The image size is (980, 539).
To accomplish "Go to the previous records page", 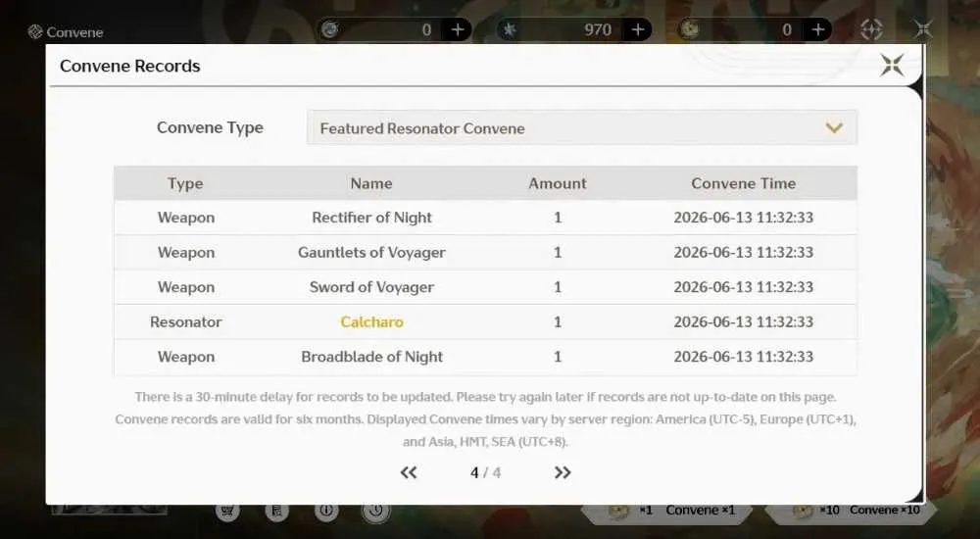I will pos(408,472).
